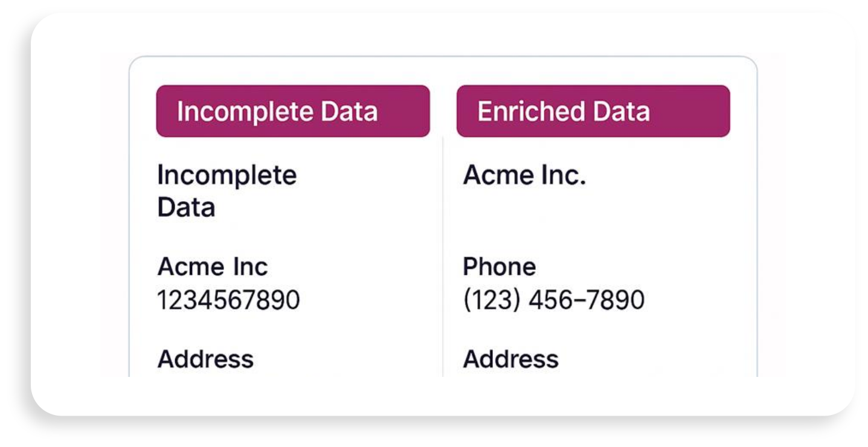Screen dimensions: 868x447
Task: Click the word Data below Incomplete heading
Action: [x=186, y=207]
